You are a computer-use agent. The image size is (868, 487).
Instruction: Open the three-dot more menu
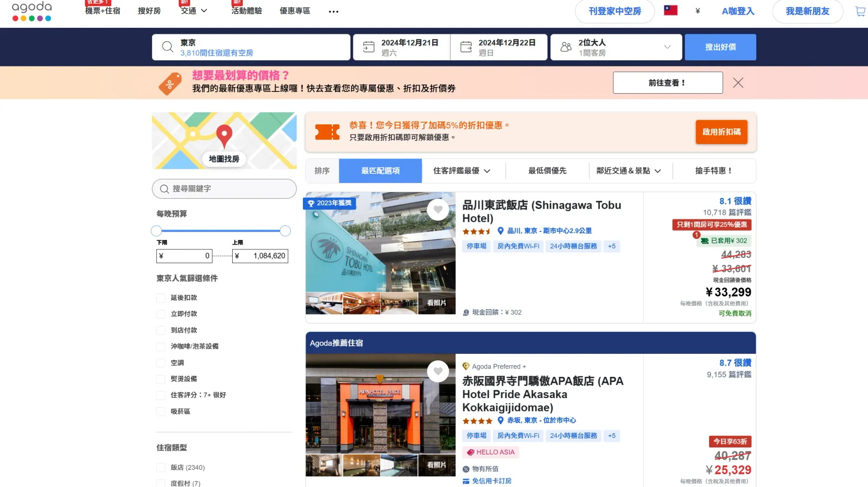tap(333, 12)
